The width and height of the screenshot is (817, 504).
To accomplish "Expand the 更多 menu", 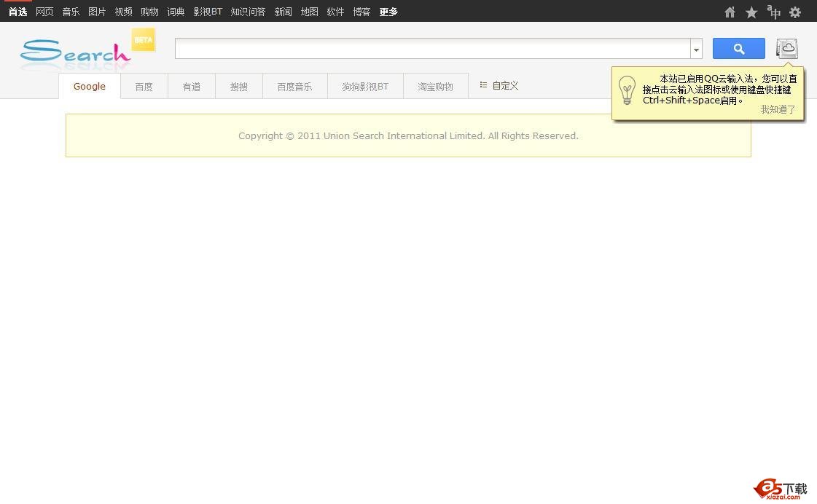I will pyautogui.click(x=388, y=12).
